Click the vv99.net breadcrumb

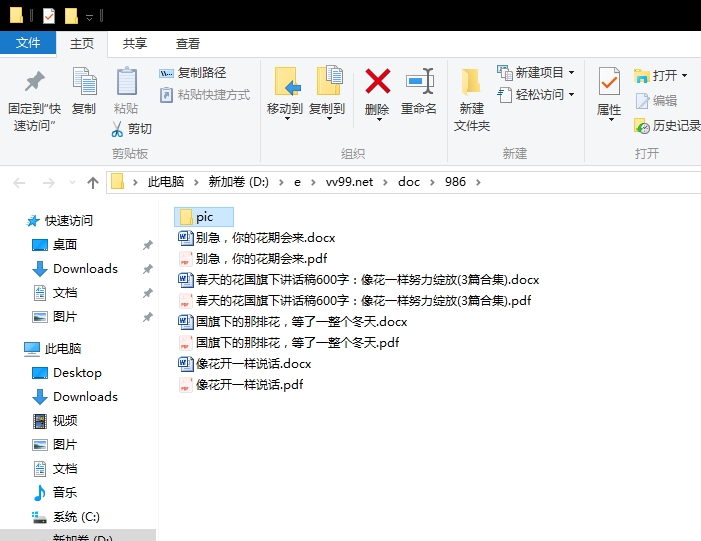coord(349,182)
